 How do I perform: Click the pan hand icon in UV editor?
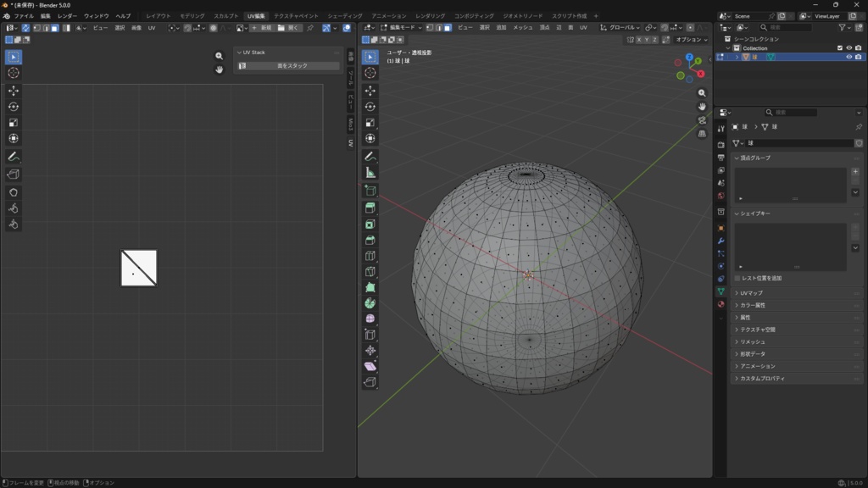point(220,69)
